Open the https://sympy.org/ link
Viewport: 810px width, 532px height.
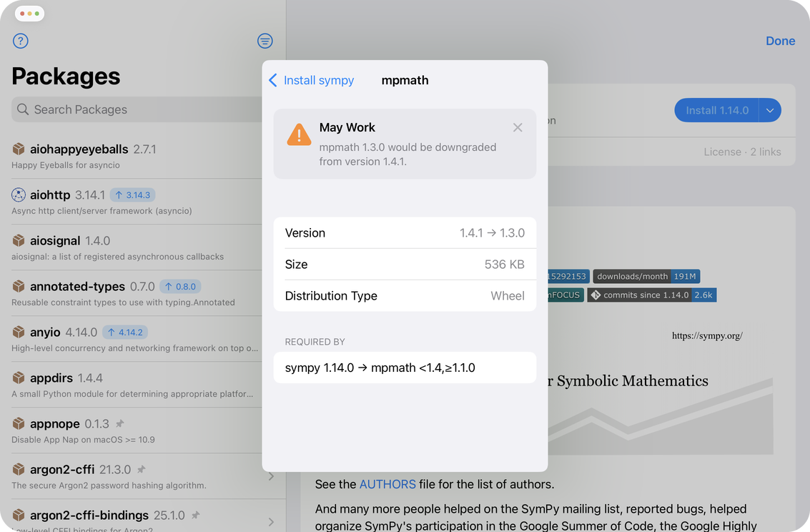[707, 336]
